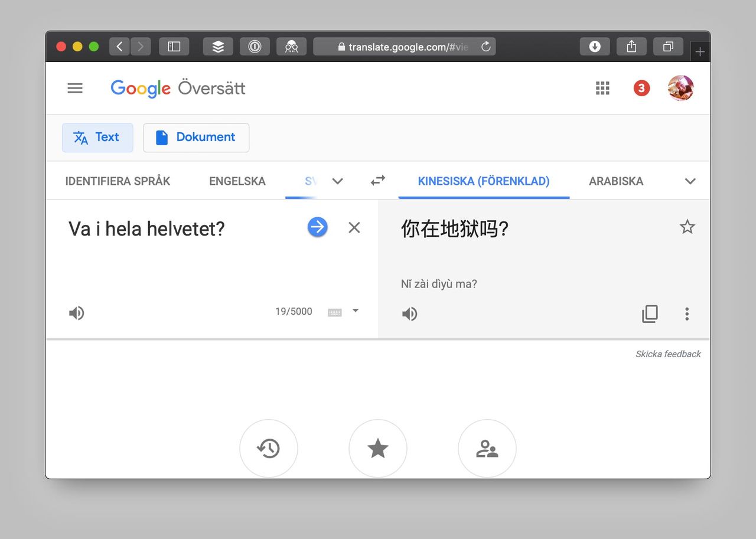Click the pinyin text Nǐ zài dìyù ma?
Image resolution: width=756 pixels, height=539 pixels.
coord(439,284)
